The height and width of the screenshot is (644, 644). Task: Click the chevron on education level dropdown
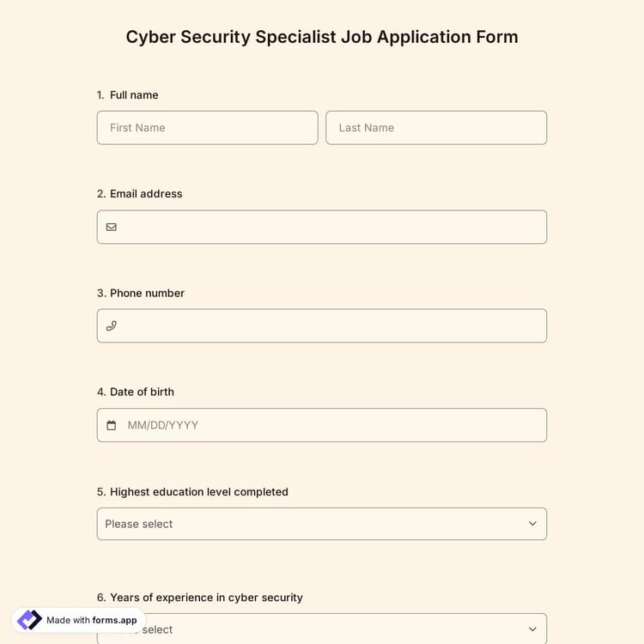coord(532,524)
